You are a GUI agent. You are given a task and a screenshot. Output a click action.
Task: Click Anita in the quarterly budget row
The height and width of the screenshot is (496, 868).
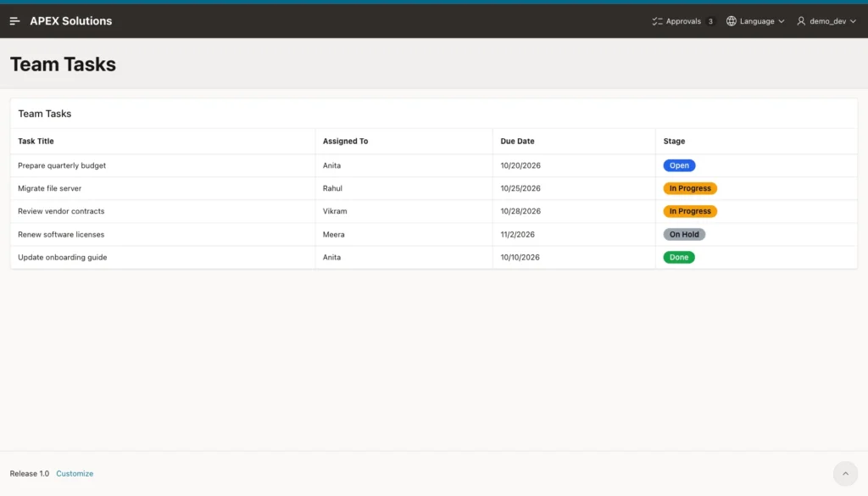pyautogui.click(x=332, y=165)
